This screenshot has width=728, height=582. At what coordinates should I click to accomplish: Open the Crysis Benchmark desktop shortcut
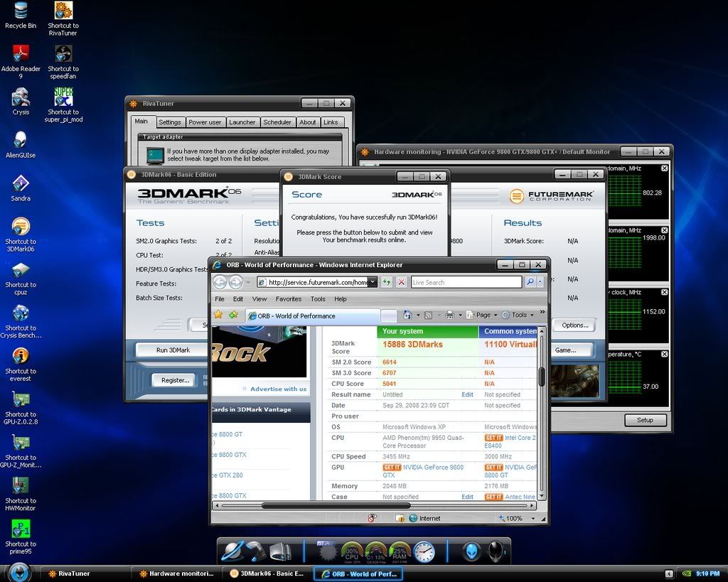(21, 321)
